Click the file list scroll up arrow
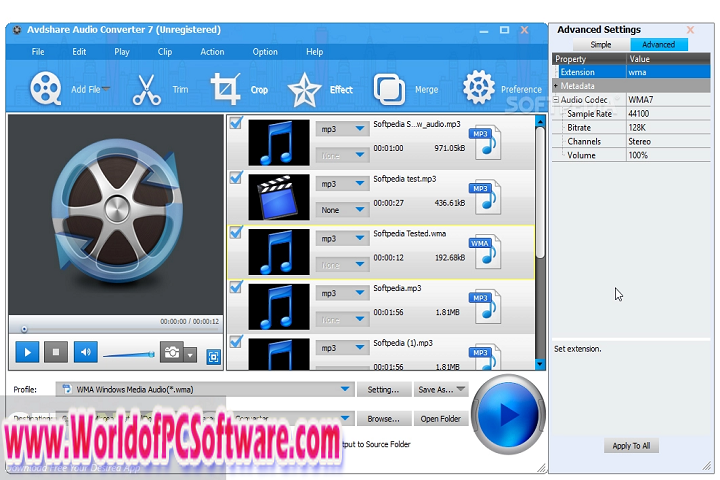The image size is (720, 480). 540,121
